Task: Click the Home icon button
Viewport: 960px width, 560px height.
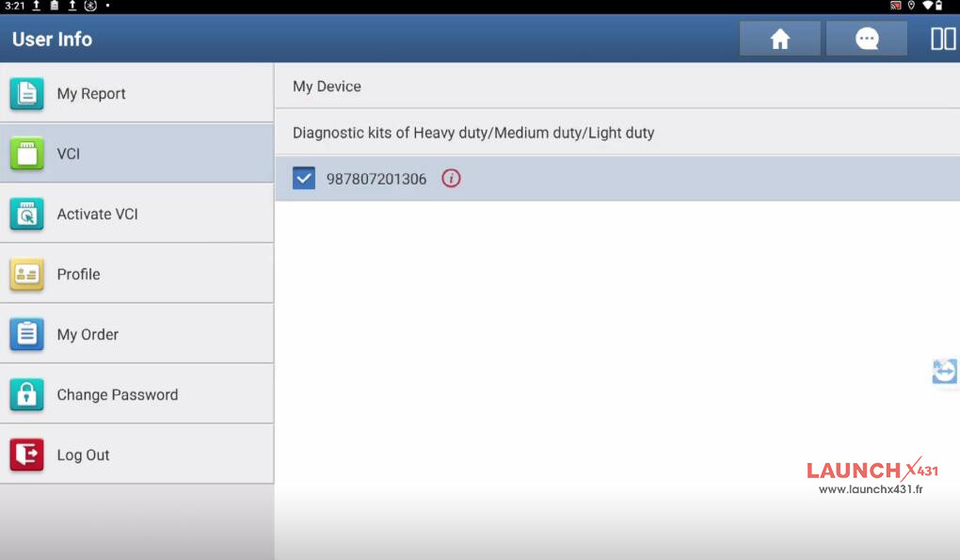Action: 779,39
